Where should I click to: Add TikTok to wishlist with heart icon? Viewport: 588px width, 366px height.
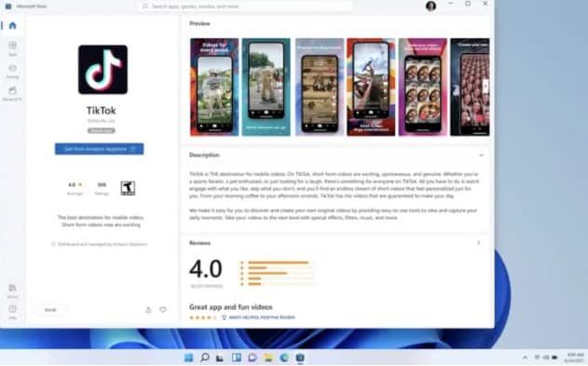tap(163, 310)
